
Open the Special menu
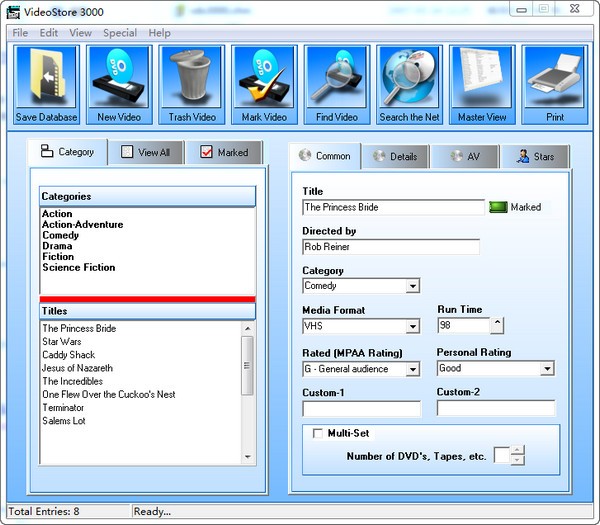(x=120, y=33)
